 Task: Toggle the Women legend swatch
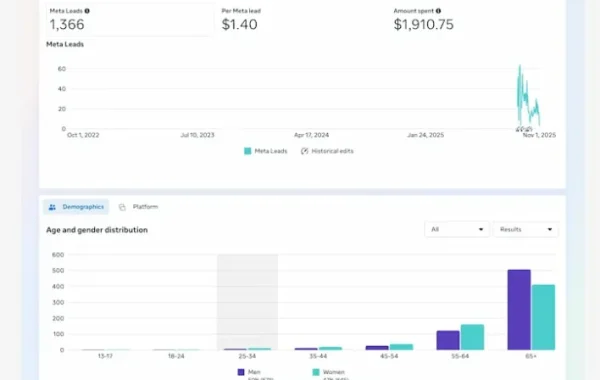[316, 372]
